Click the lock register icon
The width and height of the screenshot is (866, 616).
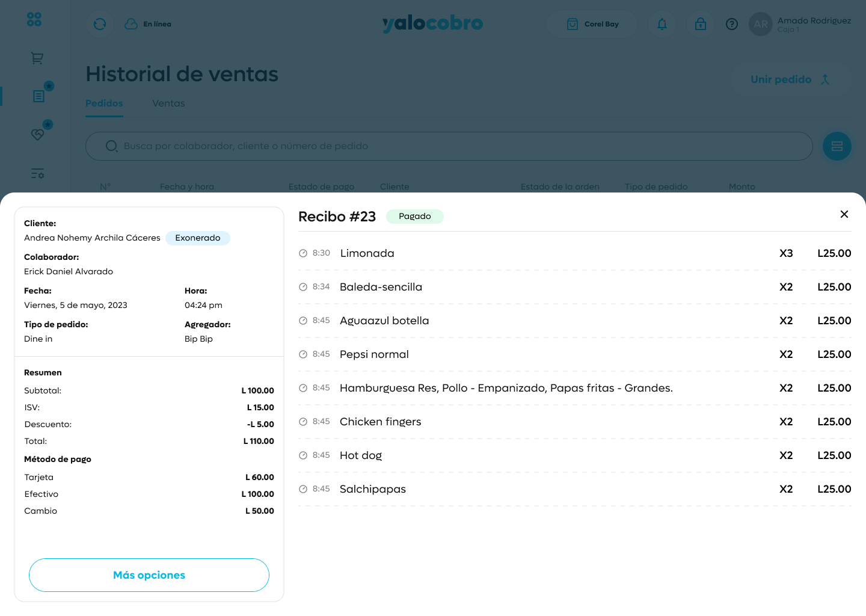[701, 24]
